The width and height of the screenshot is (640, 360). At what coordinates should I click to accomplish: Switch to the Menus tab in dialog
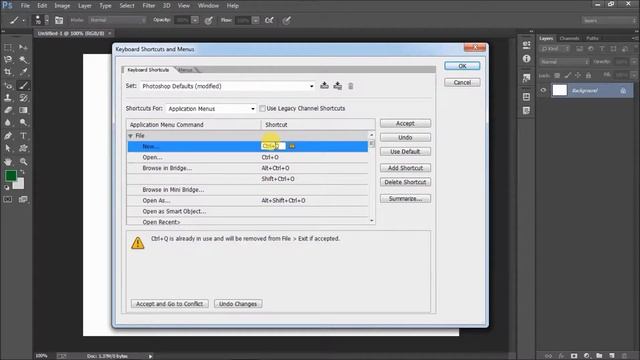click(186, 70)
